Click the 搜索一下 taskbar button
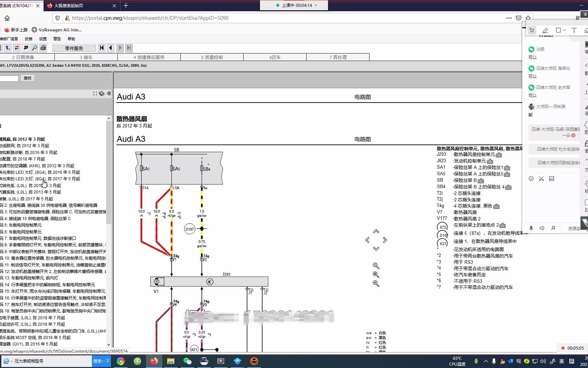 tap(101, 361)
